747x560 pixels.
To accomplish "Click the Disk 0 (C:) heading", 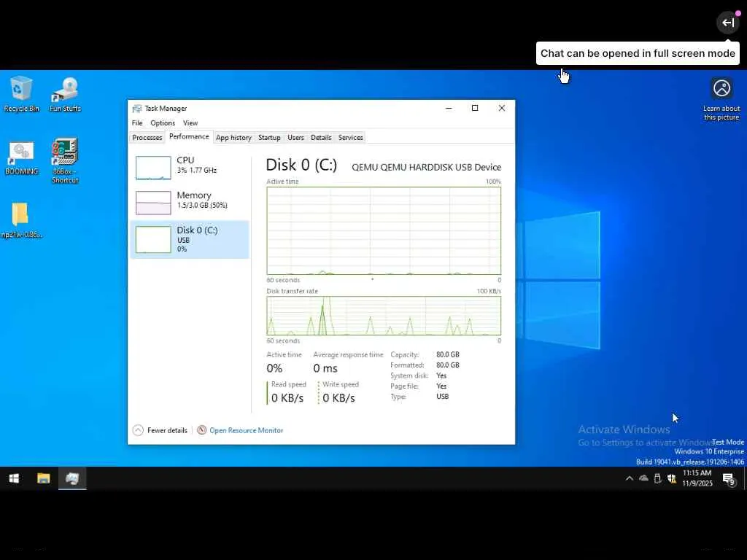I will 301,165.
